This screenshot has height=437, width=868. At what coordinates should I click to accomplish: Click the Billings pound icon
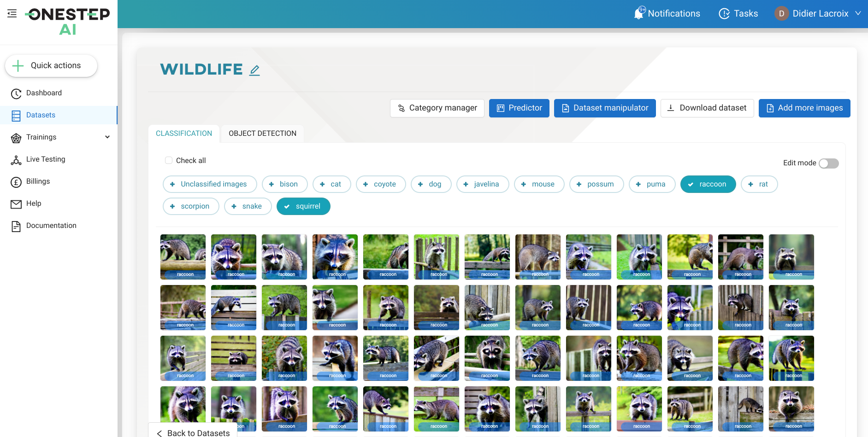[x=16, y=182]
